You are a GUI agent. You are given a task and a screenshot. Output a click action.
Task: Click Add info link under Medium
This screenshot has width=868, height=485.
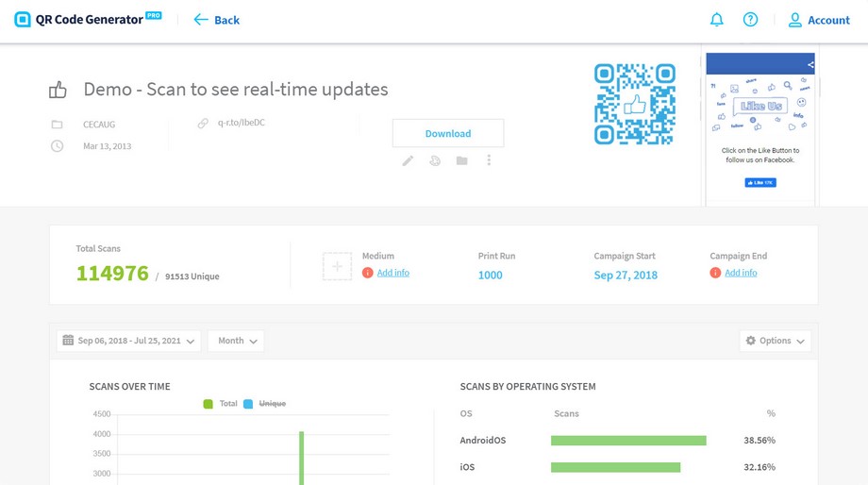coord(393,273)
